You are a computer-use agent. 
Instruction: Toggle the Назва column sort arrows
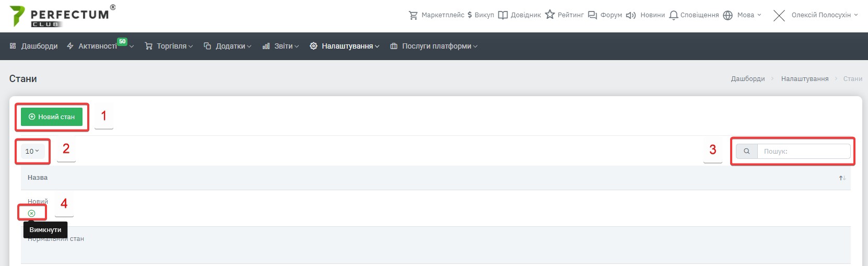point(842,178)
